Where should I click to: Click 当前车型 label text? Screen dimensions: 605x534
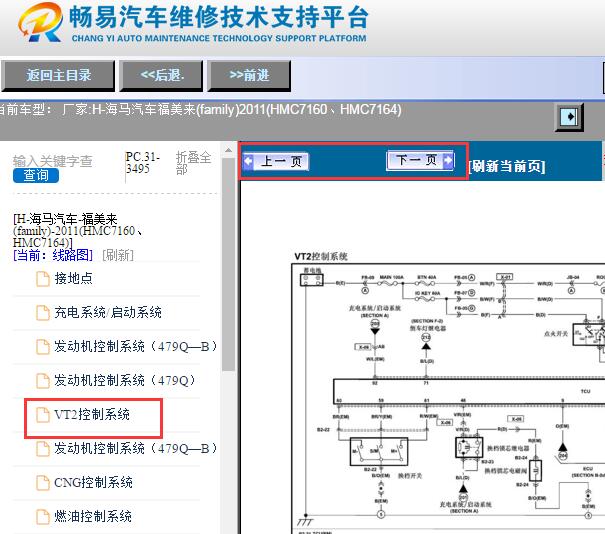tap(23, 110)
